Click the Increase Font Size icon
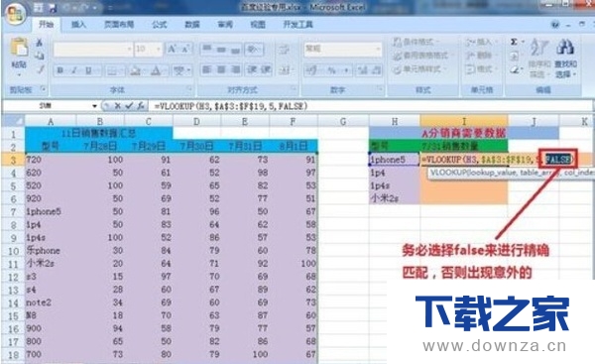595x364 pixels. pos(172,49)
